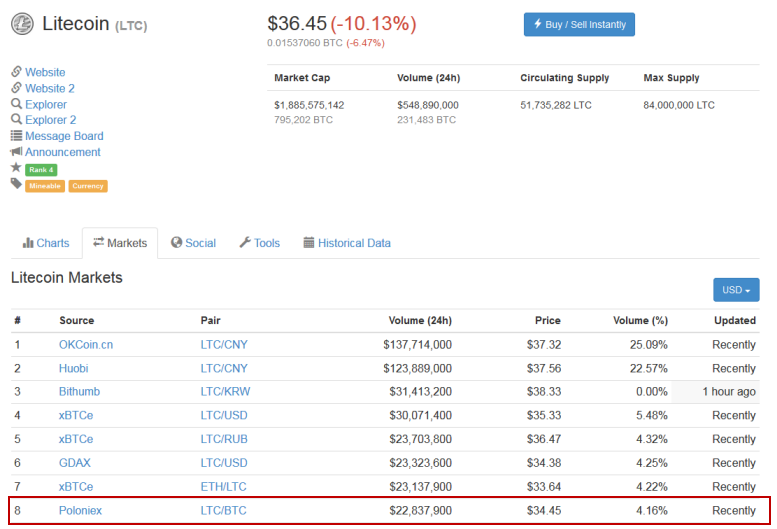Open the Website link
The width and height of the screenshot is (777, 529).
45,72
